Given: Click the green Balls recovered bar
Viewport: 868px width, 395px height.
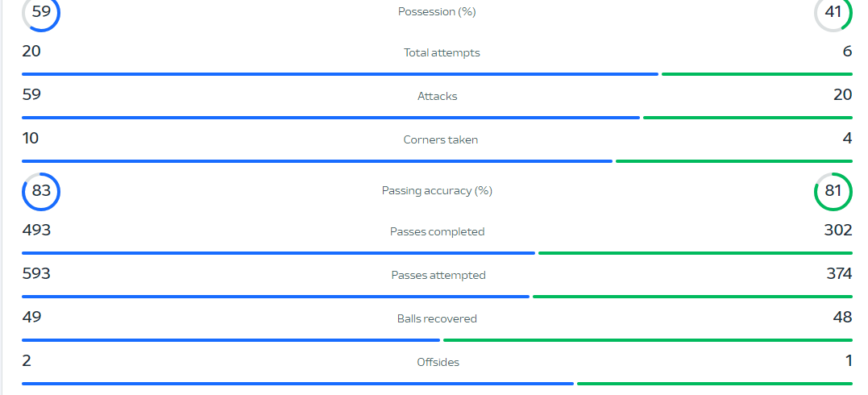Looking at the screenshot, I should tap(648, 340).
